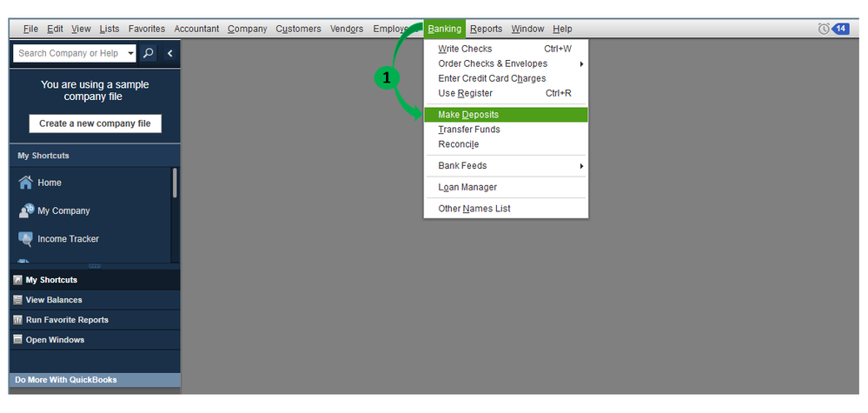Click 'You are using a sample company file' text
This screenshot has height=413, width=868.
tap(95, 90)
